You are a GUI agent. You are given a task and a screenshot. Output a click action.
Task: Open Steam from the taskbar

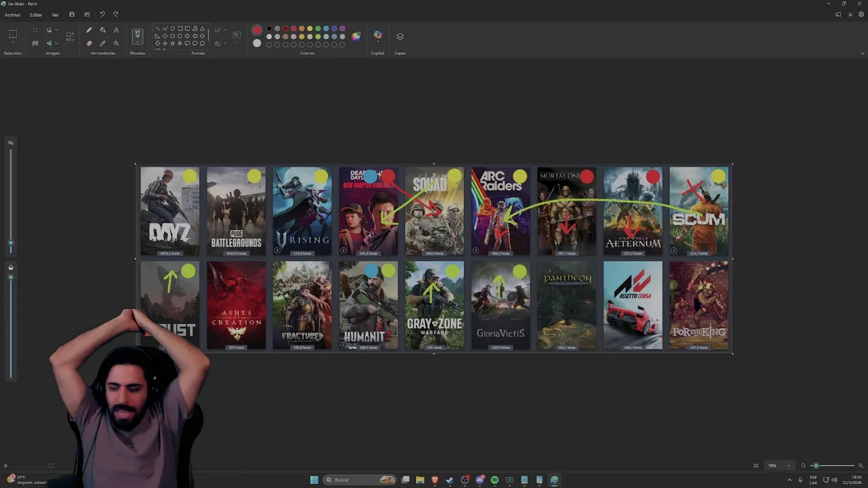coord(449,480)
